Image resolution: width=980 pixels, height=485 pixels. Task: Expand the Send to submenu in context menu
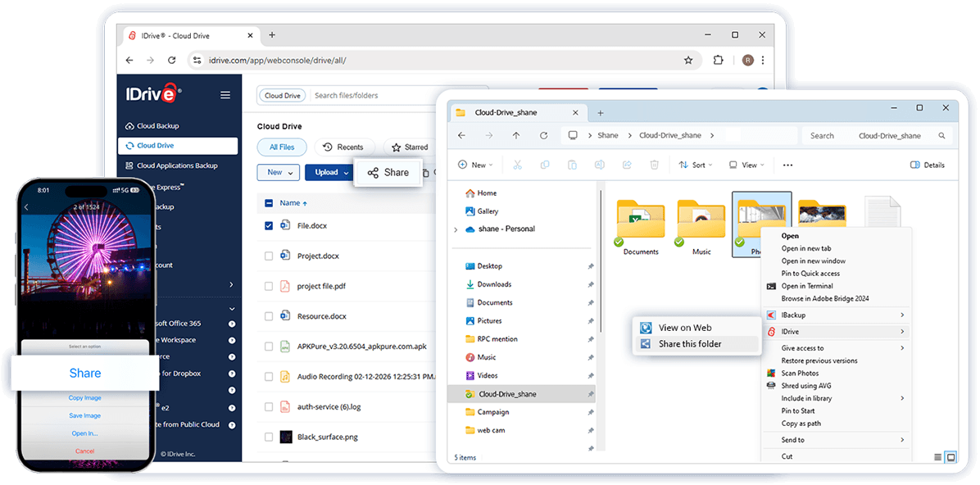[902, 440]
